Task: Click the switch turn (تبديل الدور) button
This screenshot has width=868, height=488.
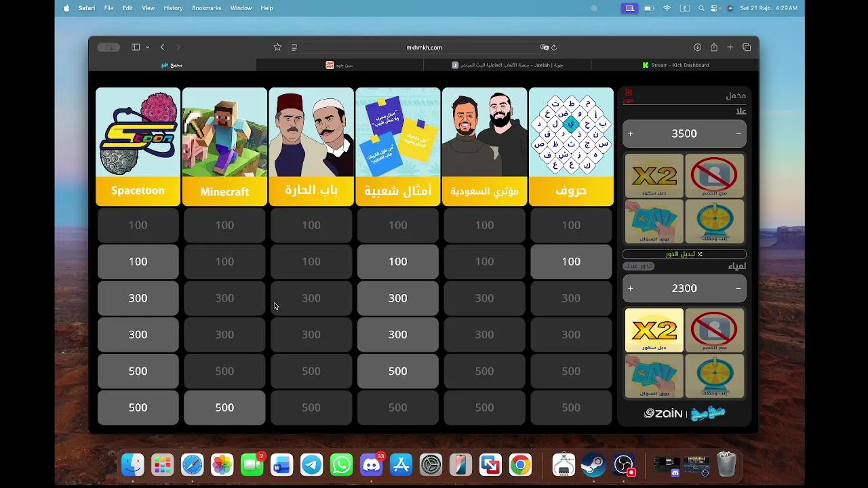Action: pyautogui.click(x=684, y=254)
